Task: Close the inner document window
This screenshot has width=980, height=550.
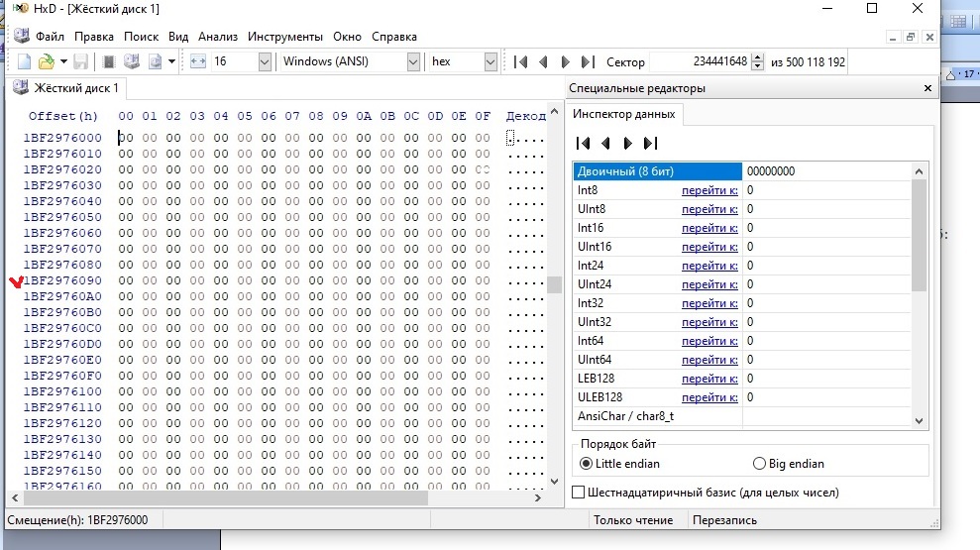Action: tap(929, 37)
